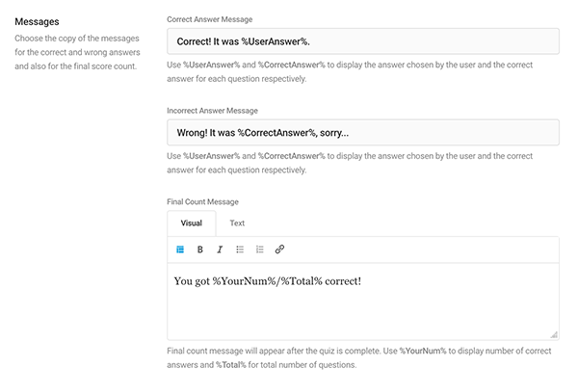
Task: Apply italic formatting in the editor
Action: [x=220, y=249]
